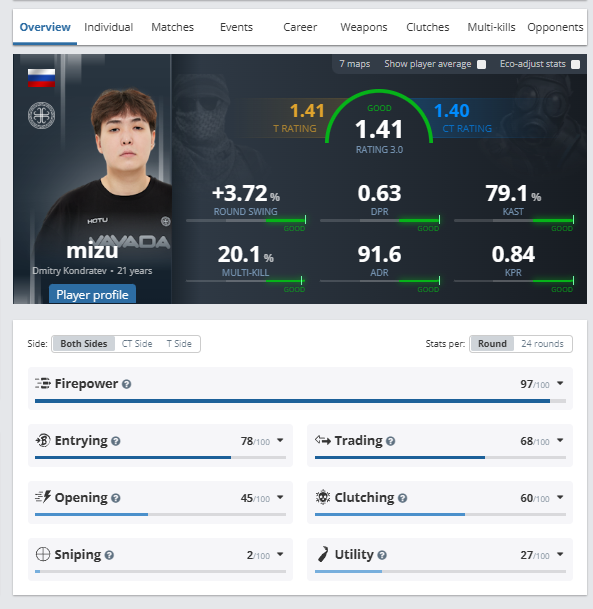The width and height of the screenshot is (593, 609).
Task: Open the Clutches tab
Action: point(428,27)
